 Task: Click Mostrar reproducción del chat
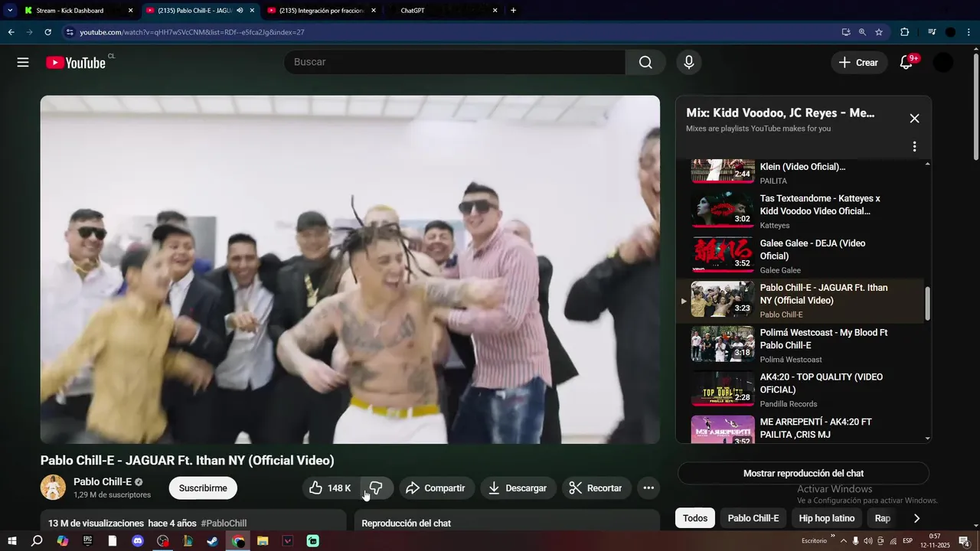pos(803,474)
